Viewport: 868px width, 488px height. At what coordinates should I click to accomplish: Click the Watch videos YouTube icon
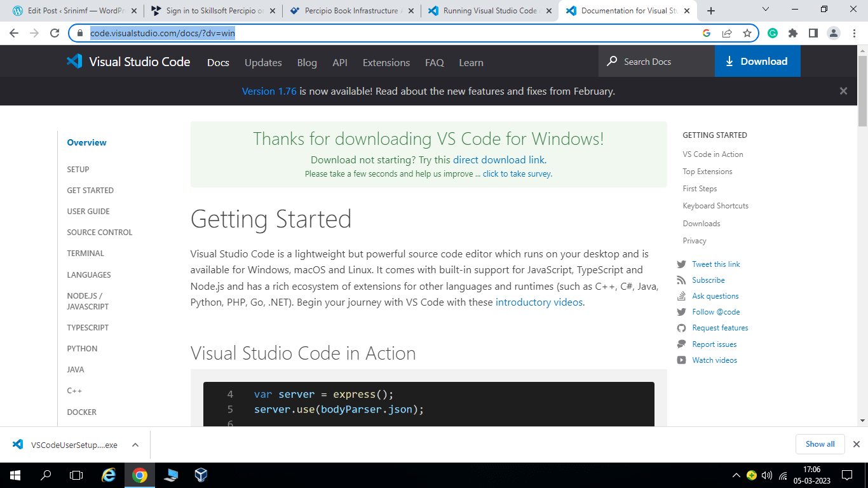click(x=681, y=360)
